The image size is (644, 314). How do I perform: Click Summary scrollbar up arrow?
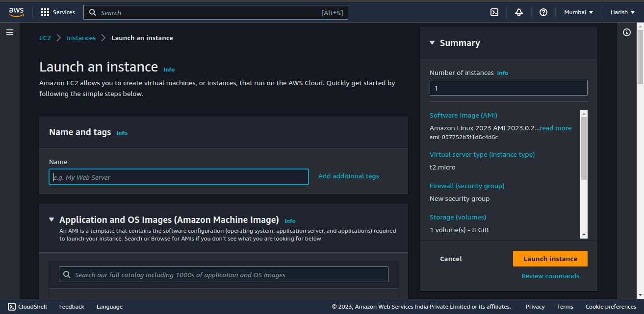pos(584,113)
